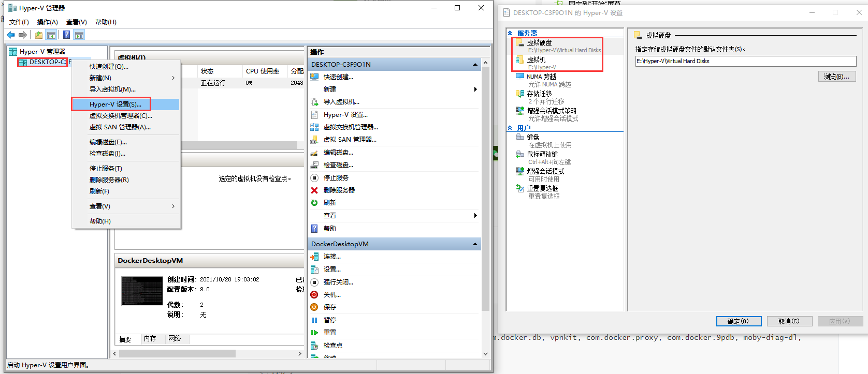Select NUMA Spanning (NUMA 跨越) in the settings list

click(x=542, y=77)
